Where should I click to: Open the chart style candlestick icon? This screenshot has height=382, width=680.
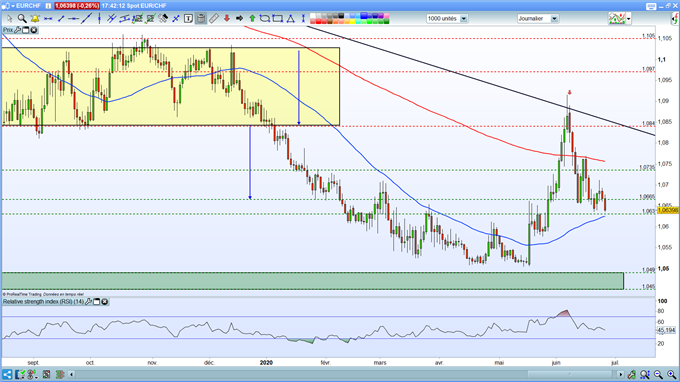617,18
